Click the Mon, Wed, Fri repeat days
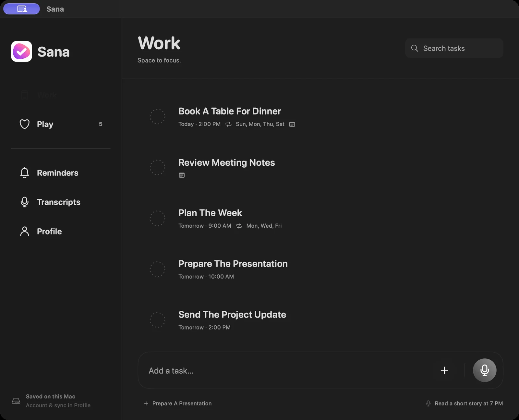 (x=264, y=226)
